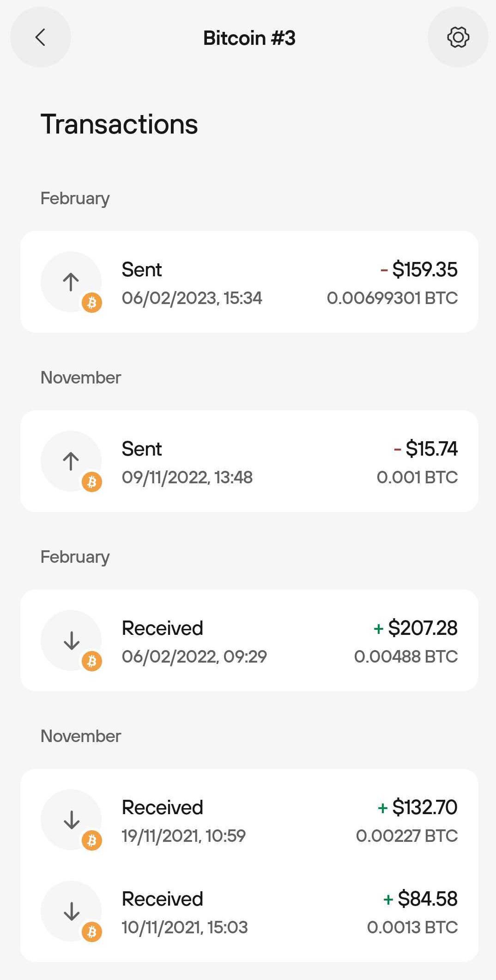Open the Received 19/11/2021, 10:59 transaction
Image resolution: width=496 pixels, height=980 pixels.
tap(249, 820)
